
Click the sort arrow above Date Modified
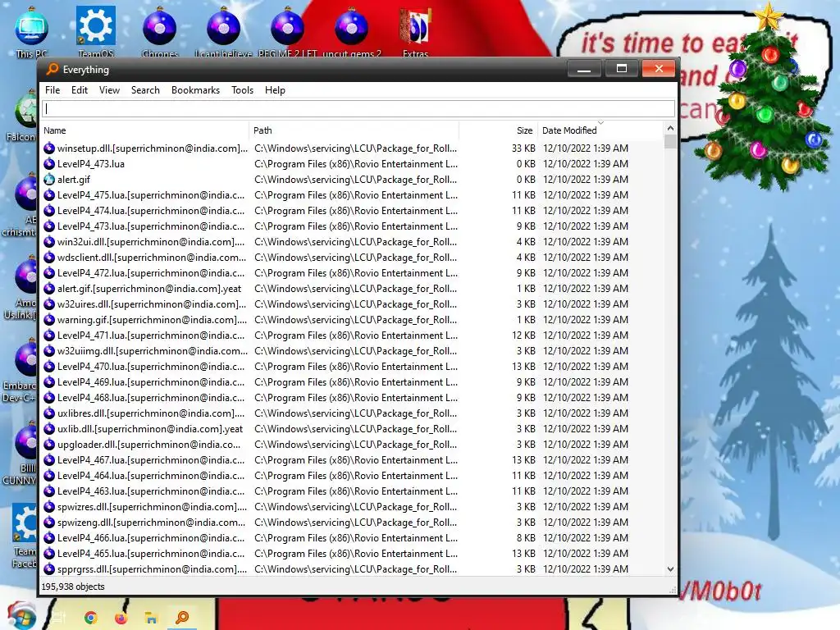(600, 123)
